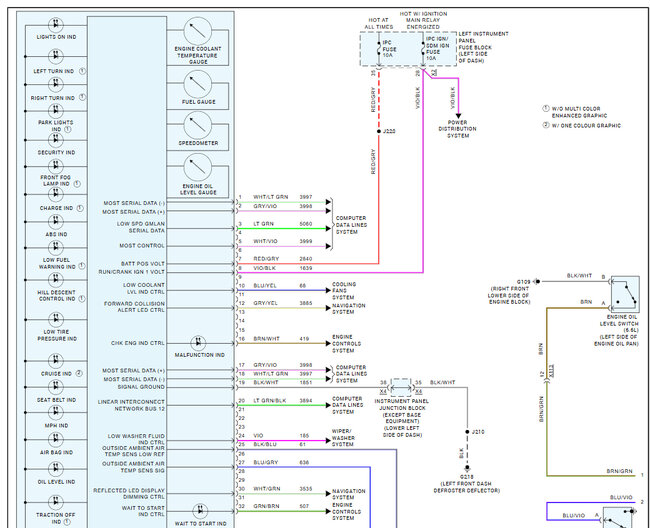
Task: Select the 'WHT/GRN' wire label at pin 30
Action: [267, 489]
